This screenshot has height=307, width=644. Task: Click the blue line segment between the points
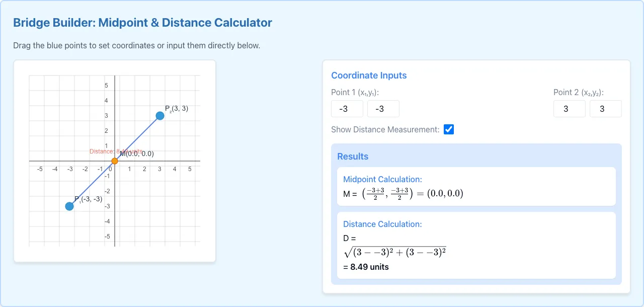[x=137, y=138]
